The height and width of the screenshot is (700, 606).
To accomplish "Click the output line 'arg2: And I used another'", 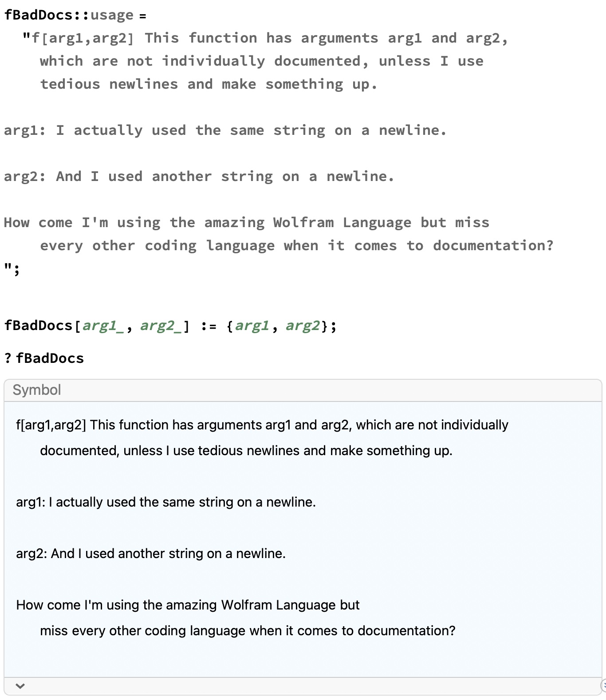I will (x=151, y=554).
